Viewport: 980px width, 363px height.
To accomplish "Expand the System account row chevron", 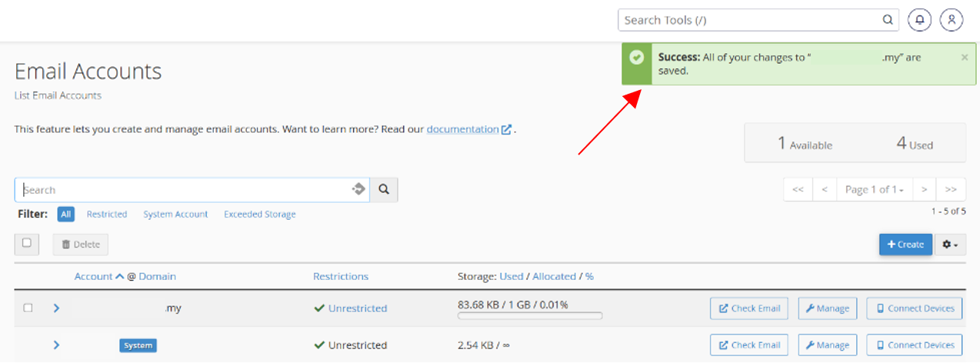I will (x=56, y=345).
